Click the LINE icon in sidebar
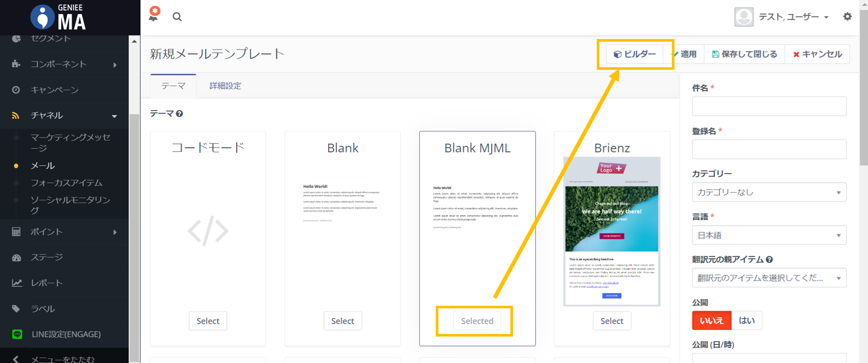Screen dimensions: 868x363 pos(17,334)
